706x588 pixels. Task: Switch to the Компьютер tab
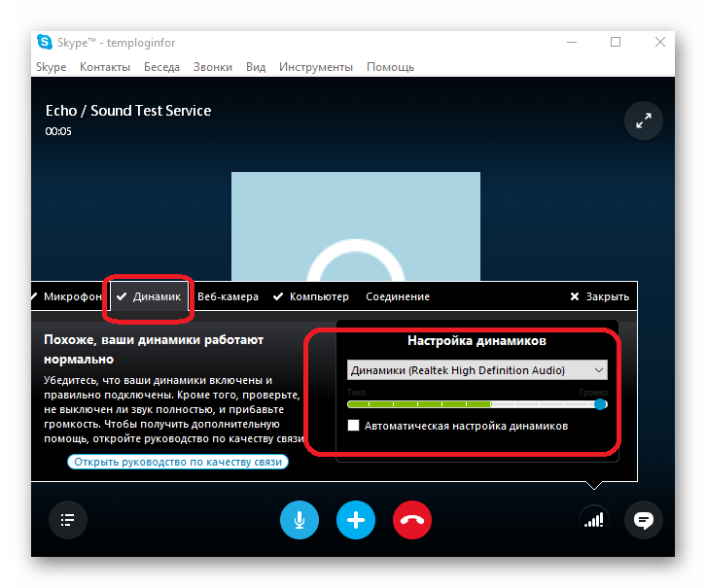point(310,296)
